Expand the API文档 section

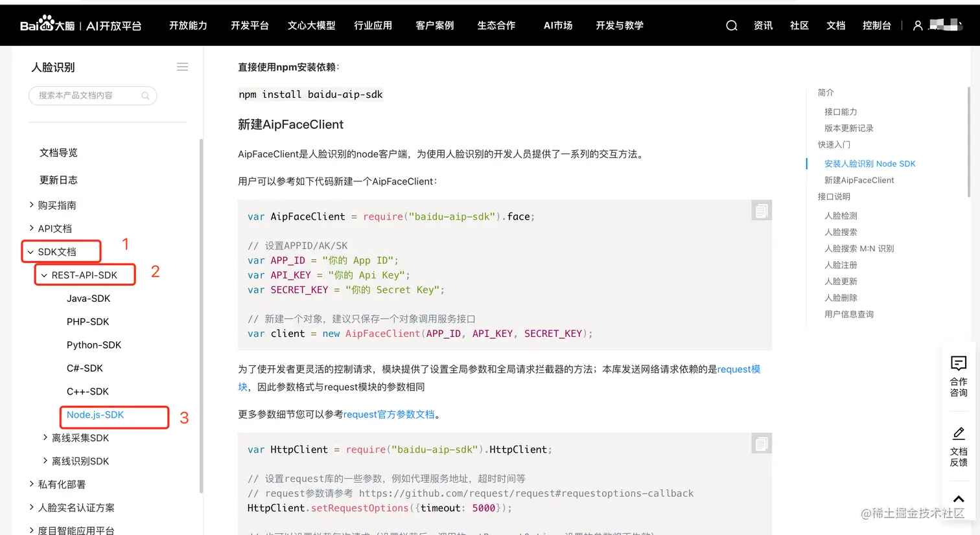coord(32,228)
